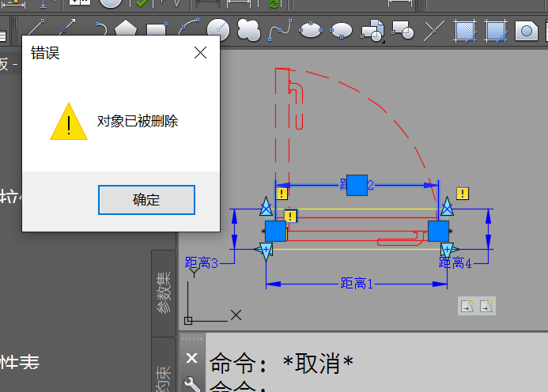
Task: Click the 距离4 parameter label
Action: point(456,263)
